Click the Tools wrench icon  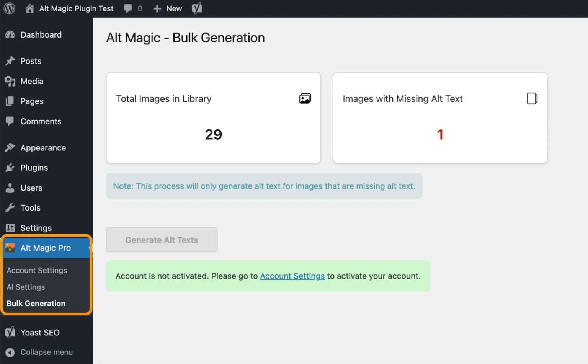(10, 208)
